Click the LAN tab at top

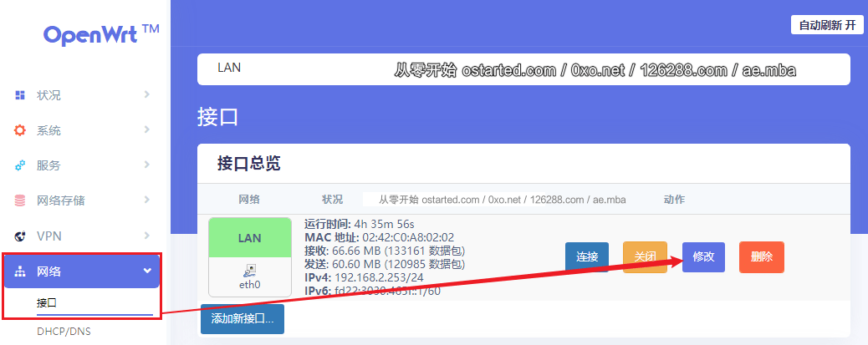click(229, 68)
